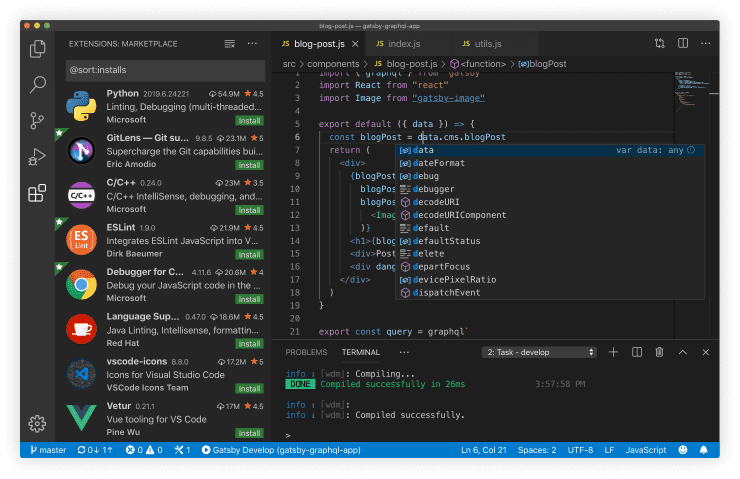Switch to the PROBLEMS panel tab
The image size is (740, 479).
(306, 352)
